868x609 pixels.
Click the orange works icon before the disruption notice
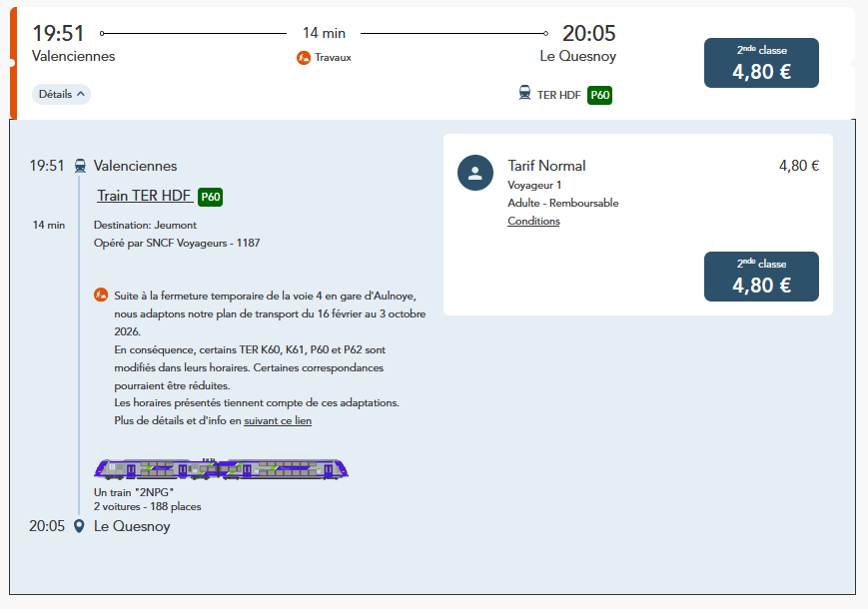tap(101, 295)
